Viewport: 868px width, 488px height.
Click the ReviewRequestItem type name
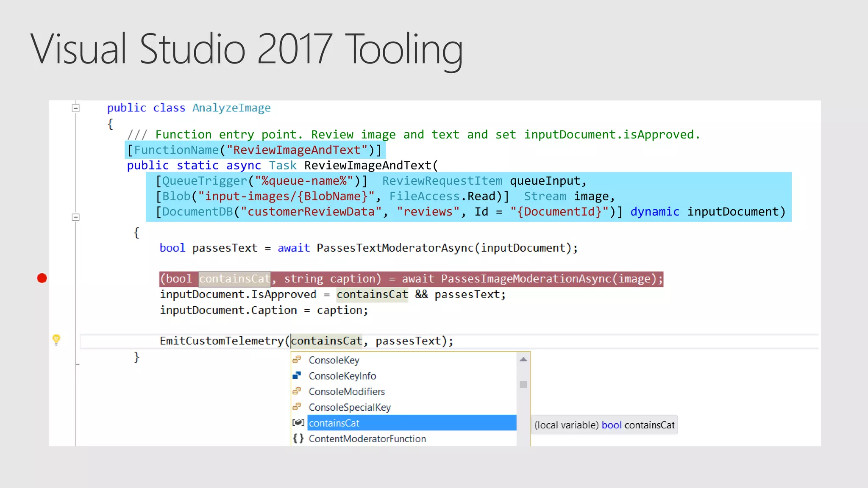(x=442, y=181)
